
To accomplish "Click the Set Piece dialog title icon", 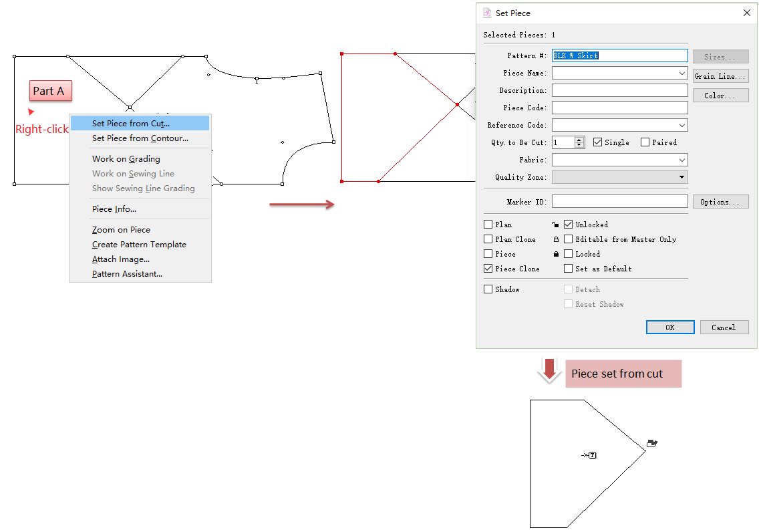I will coord(487,13).
